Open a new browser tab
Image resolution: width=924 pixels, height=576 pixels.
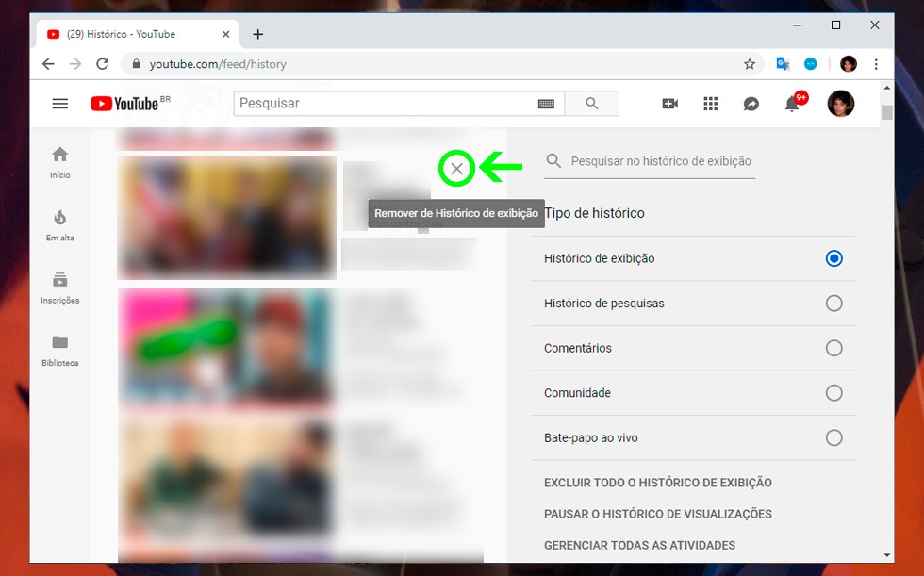point(258,34)
